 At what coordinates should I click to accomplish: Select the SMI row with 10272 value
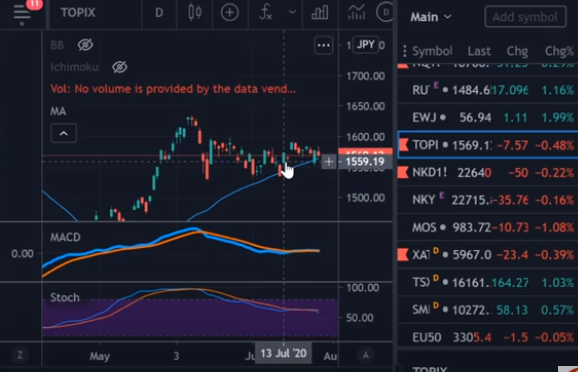click(488, 310)
